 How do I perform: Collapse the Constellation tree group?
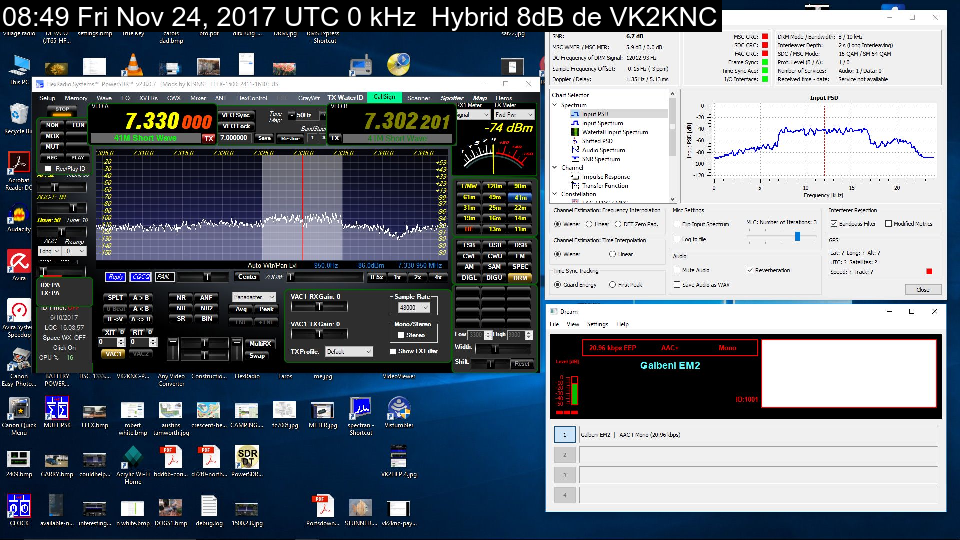pyautogui.click(x=555, y=194)
